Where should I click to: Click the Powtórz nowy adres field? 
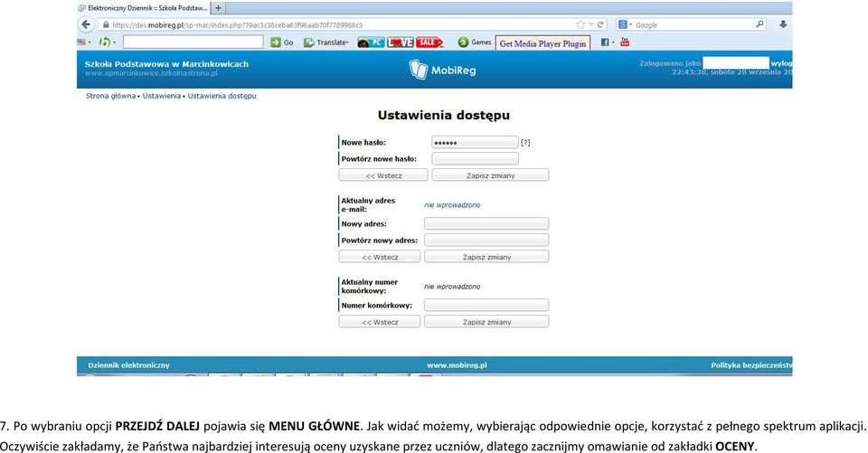[486, 240]
